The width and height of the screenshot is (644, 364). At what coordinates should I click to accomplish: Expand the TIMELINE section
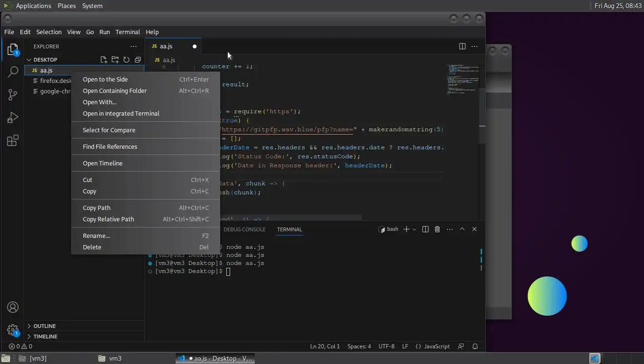[45, 337]
